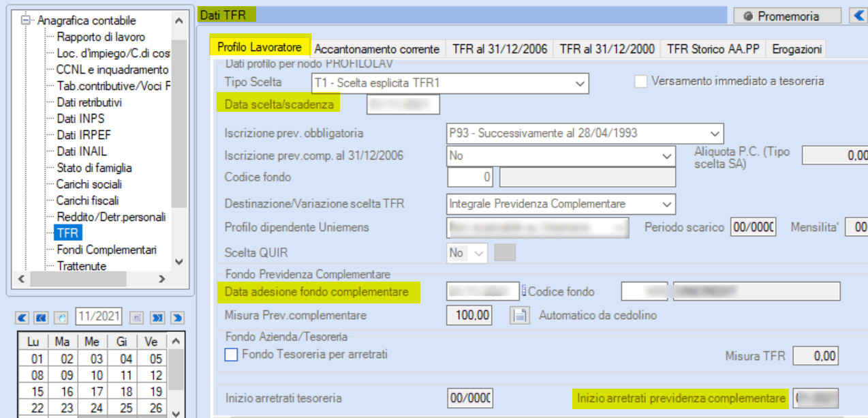Open the Scelta QUIR dropdown

[480, 253]
